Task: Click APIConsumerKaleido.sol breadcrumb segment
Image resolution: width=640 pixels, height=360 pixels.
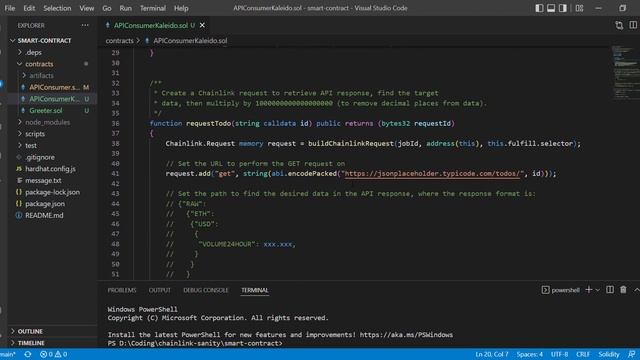Action: (190, 41)
